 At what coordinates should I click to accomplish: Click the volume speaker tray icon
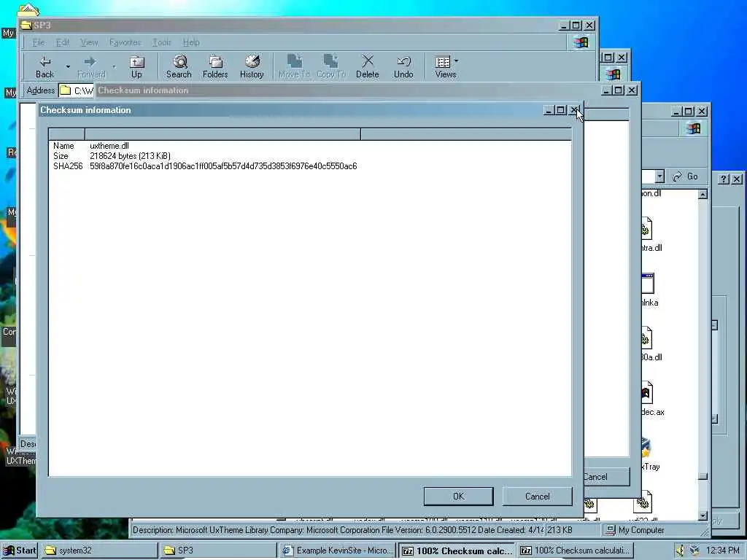pos(680,551)
